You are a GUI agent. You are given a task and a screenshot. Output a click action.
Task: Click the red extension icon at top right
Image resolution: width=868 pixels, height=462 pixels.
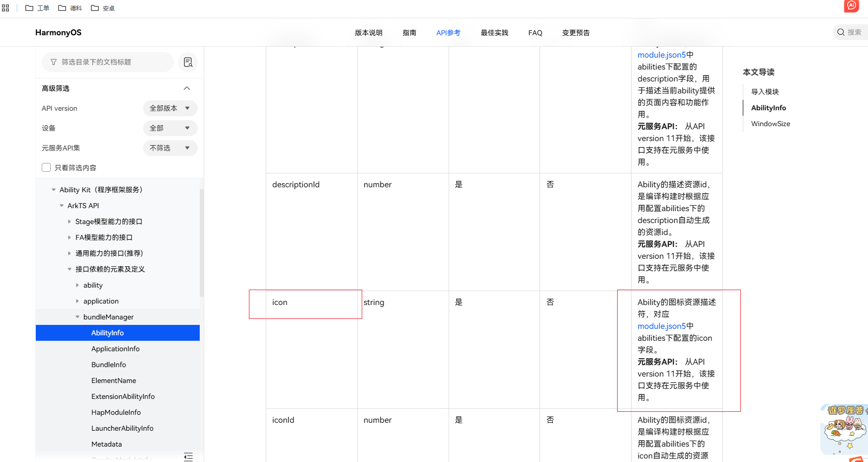[851, 5]
